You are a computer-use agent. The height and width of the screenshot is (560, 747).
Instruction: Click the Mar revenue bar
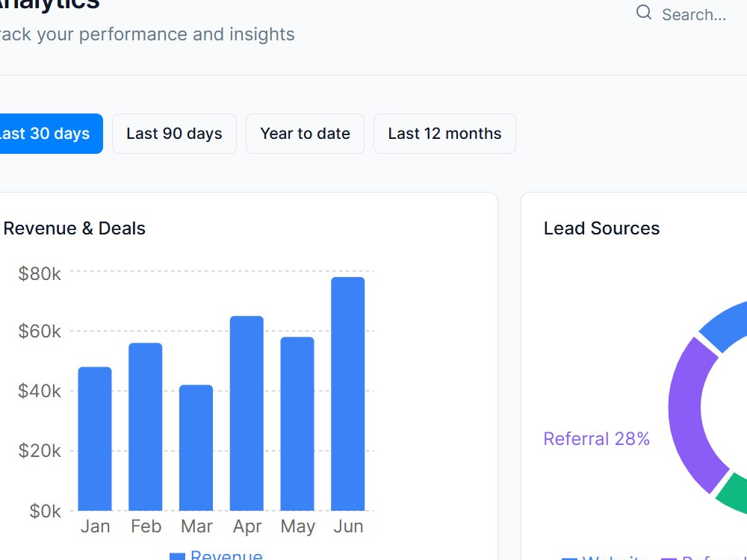tap(196, 447)
